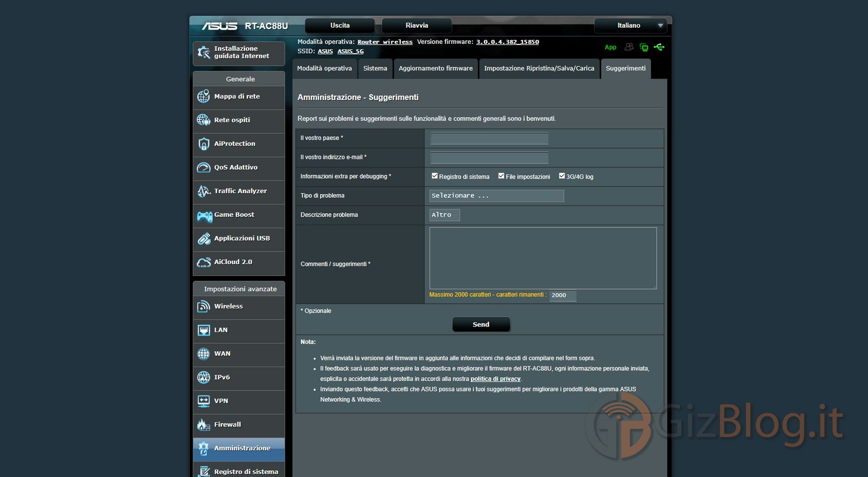
Task: Open Traffic Analyzer menu item
Action: [x=239, y=191]
